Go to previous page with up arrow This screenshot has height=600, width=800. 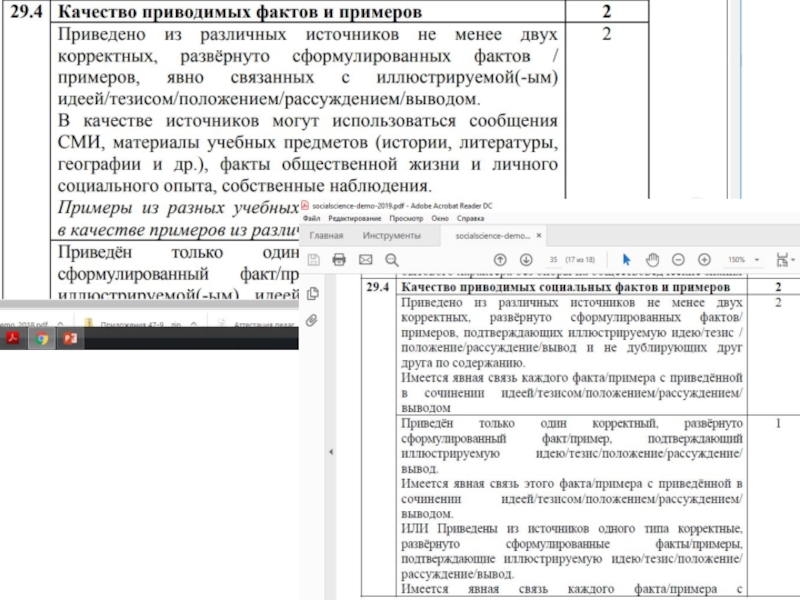pyautogui.click(x=500, y=259)
